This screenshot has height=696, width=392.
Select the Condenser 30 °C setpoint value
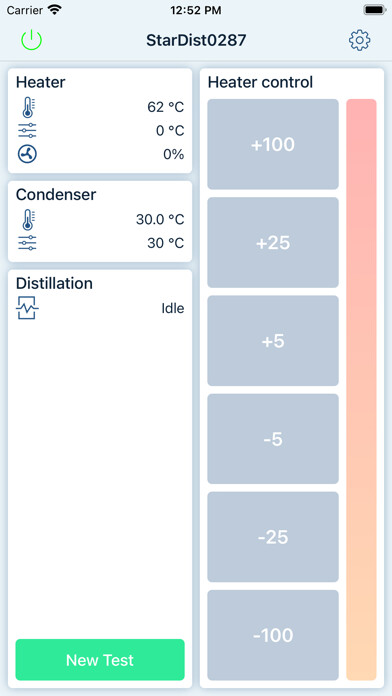click(x=166, y=243)
